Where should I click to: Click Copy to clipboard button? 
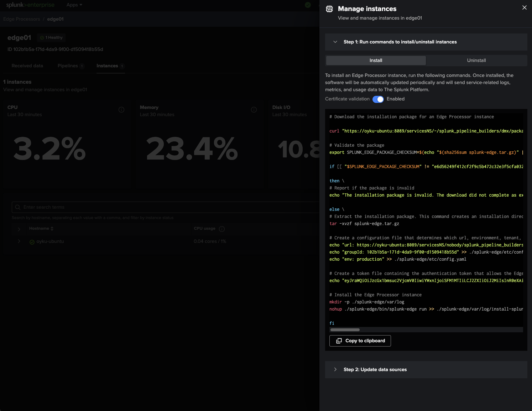click(360, 341)
